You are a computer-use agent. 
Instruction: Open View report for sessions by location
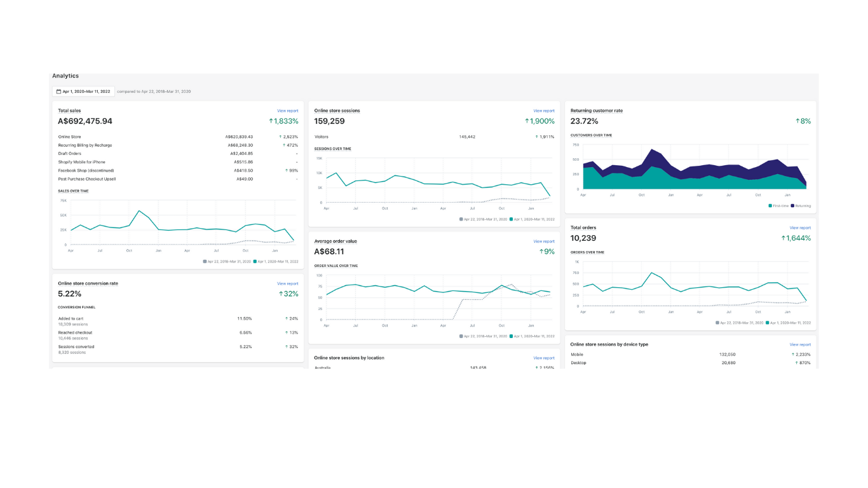click(x=543, y=358)
